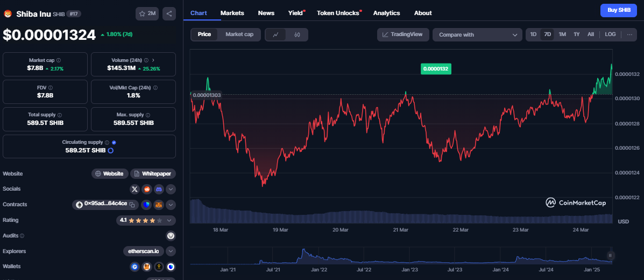Click the #17 rank badge
Image resolution: width=644 pixels, height=280 pixels.
point(74,14)
